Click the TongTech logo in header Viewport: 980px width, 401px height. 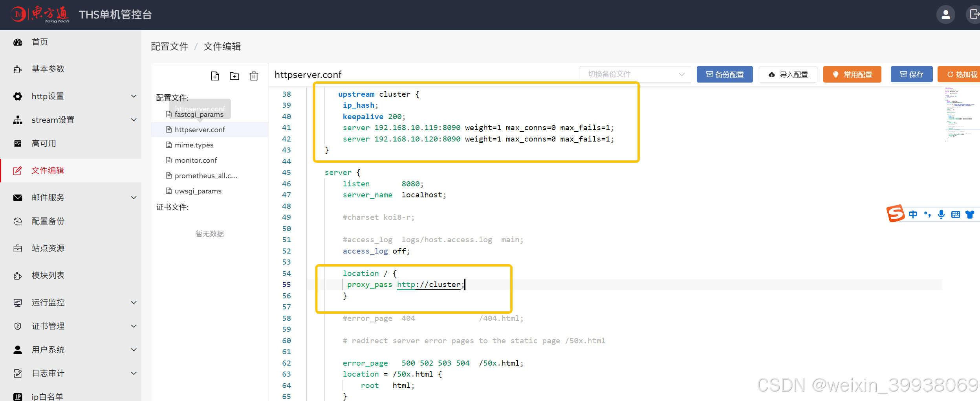40,15
